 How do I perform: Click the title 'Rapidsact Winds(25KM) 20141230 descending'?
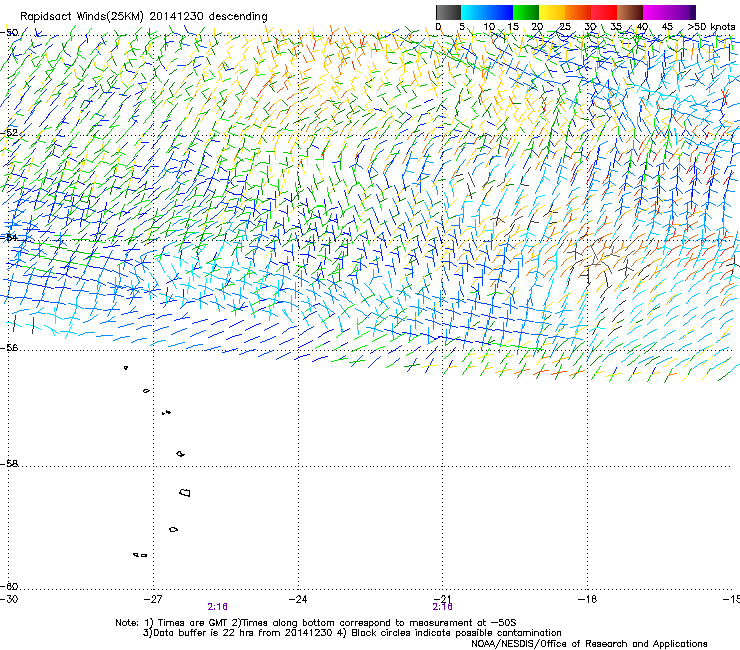coord(143,16)
